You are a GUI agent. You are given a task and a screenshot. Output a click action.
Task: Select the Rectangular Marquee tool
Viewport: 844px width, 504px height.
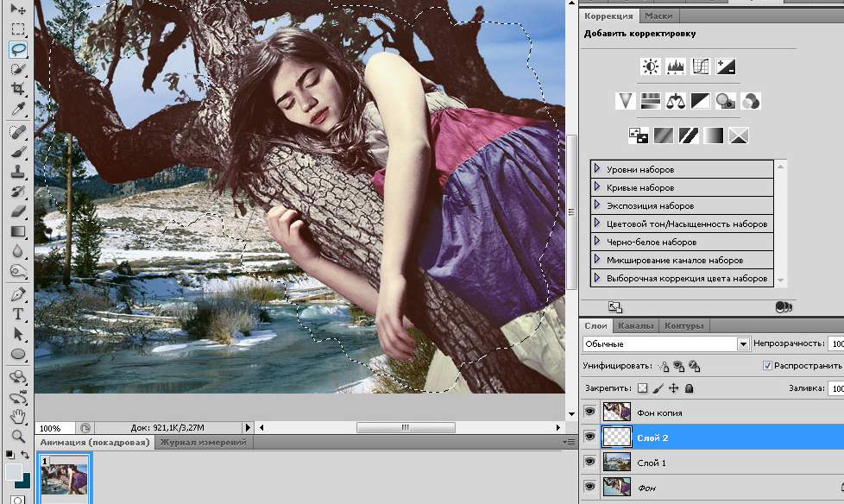[18, 29]
